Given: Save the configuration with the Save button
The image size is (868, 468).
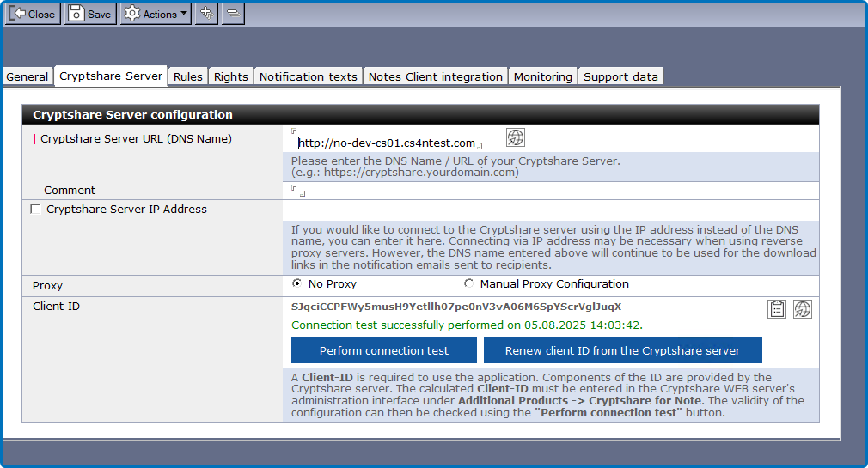Looking at the screenshot, I should pos(89,14).
